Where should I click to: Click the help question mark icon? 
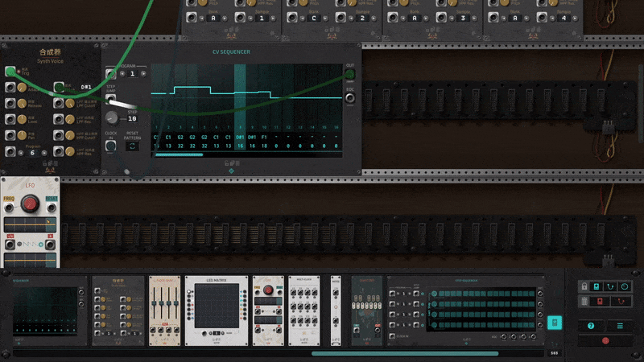click(592, 326)
